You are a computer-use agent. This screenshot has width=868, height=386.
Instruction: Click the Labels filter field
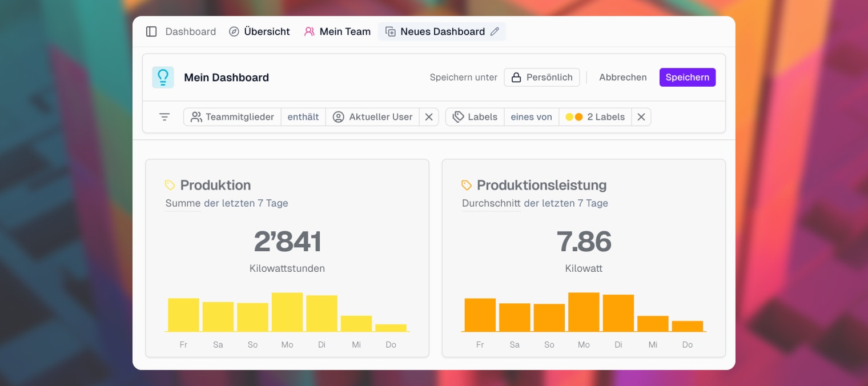point(475,117)
